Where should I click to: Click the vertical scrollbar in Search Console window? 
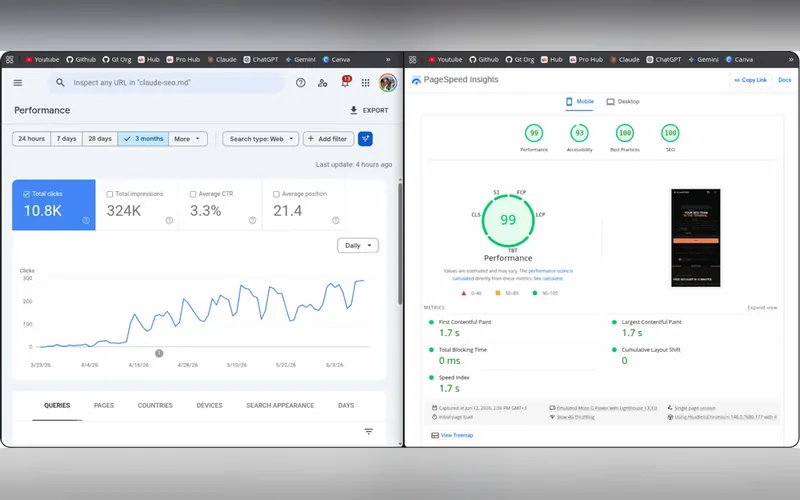click(400, 244)
